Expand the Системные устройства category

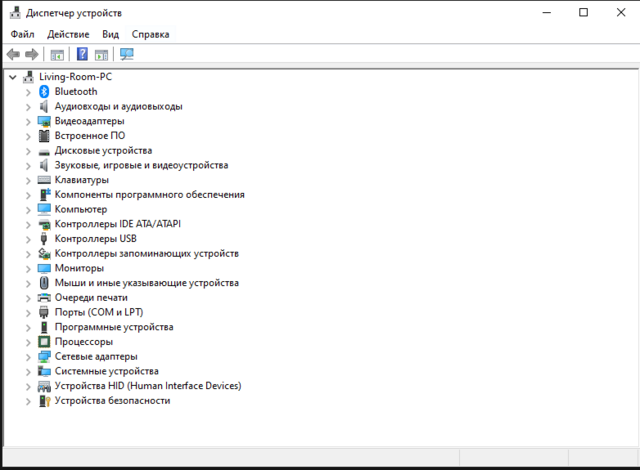[x=28, y=372]
